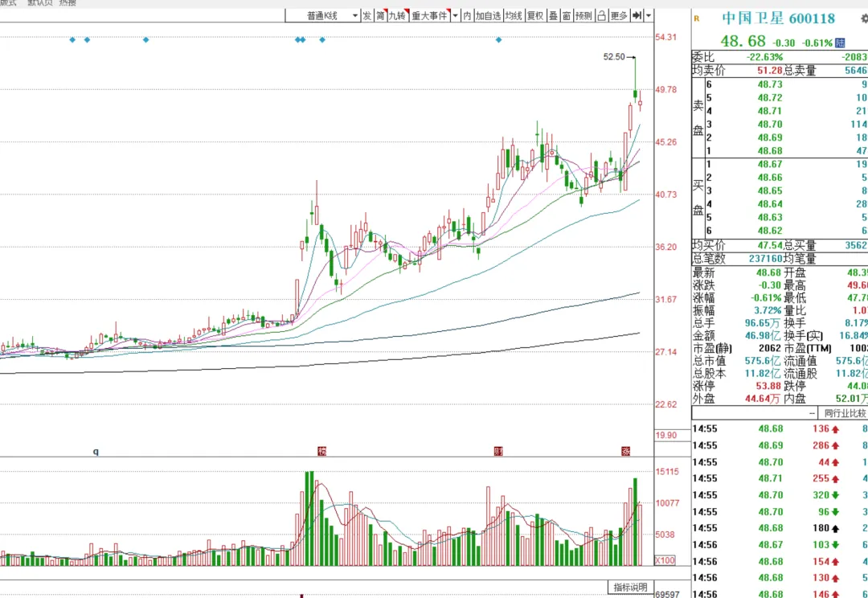This screenshot has height=598, width=868.
Task: Click the 指标说明 button
Action: coord(630,588)
